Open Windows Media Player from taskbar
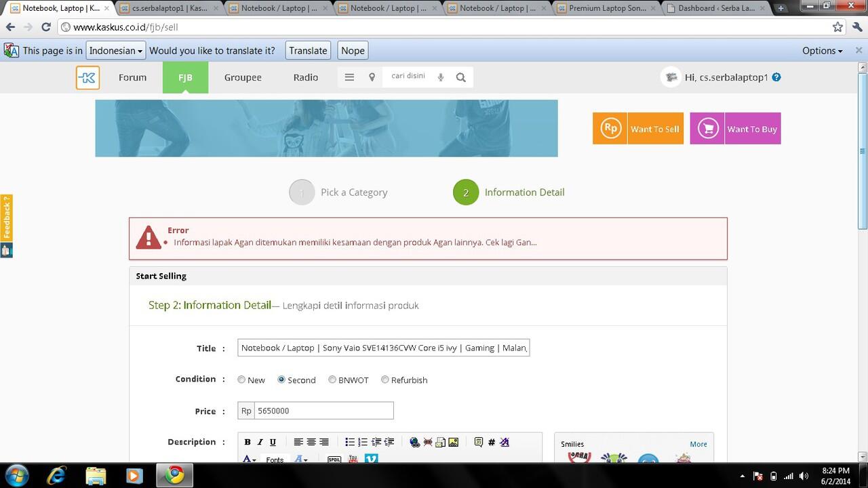This screenshot has width=868, height=488. tap(134, 475)
